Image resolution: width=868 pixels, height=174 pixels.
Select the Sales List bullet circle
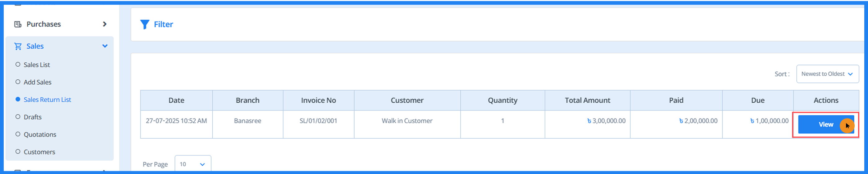coord(18,65)
